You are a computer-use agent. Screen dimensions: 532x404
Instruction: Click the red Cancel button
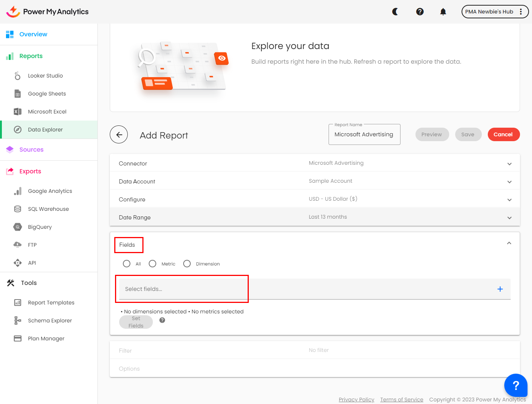click(x=503, y=134)
